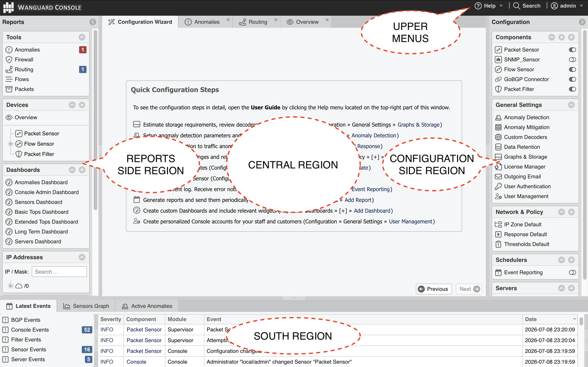
Task: Switch to the Sensors Graph tab
Action: click(x=86, y=306)
